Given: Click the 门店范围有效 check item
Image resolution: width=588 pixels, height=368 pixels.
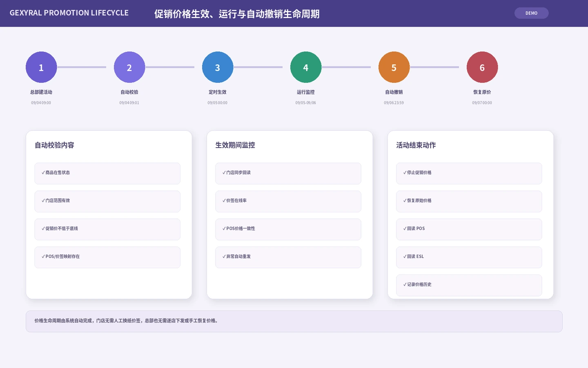Looking at the screenshot, I should coord(107,201).
